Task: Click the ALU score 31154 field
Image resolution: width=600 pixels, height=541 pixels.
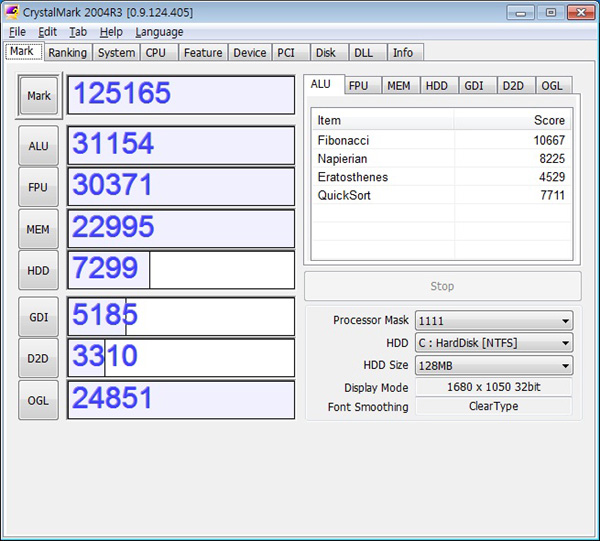Action: tap(181, 145)
